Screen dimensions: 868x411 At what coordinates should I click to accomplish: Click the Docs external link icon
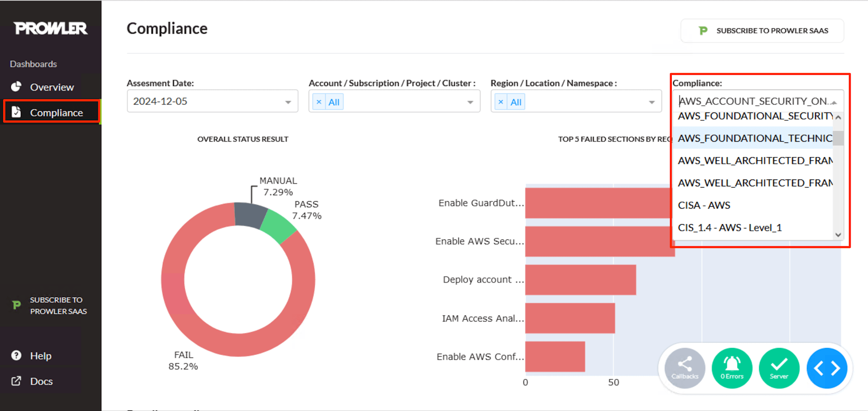pyautogui.click(x=16, y=381)
